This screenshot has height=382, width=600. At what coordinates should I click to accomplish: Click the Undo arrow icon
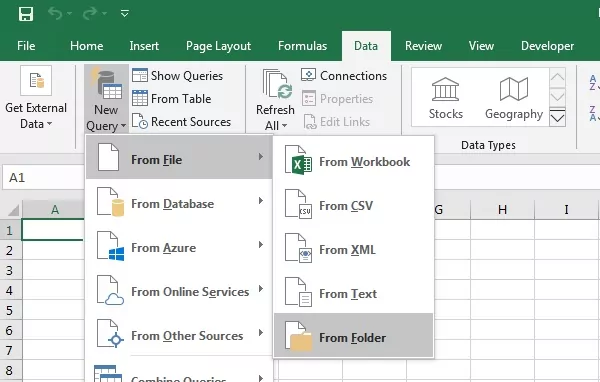55,14
